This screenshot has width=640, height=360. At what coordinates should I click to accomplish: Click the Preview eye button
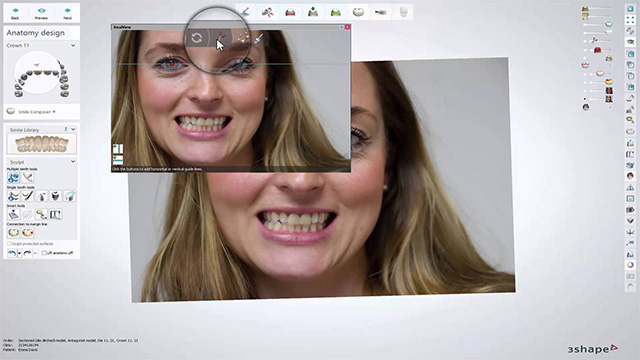[x=41, y=13]
